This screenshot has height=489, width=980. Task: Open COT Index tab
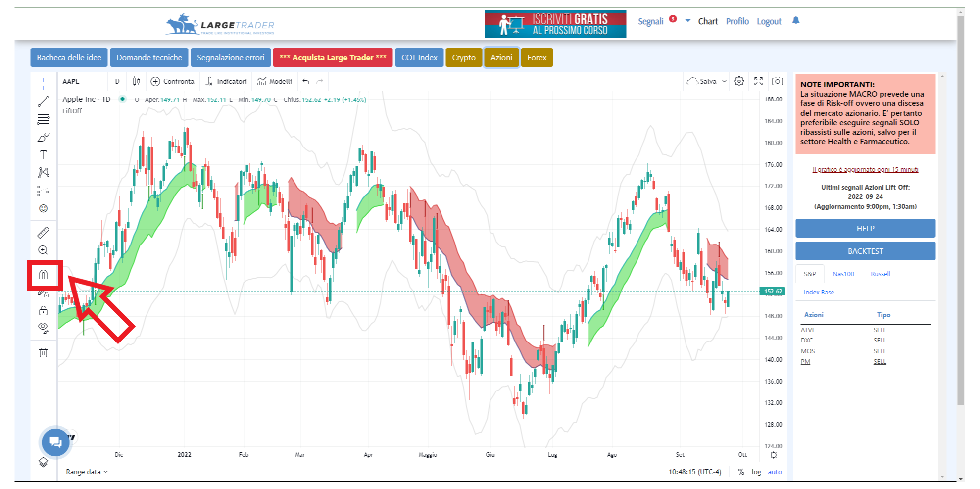tap(419, 57)
